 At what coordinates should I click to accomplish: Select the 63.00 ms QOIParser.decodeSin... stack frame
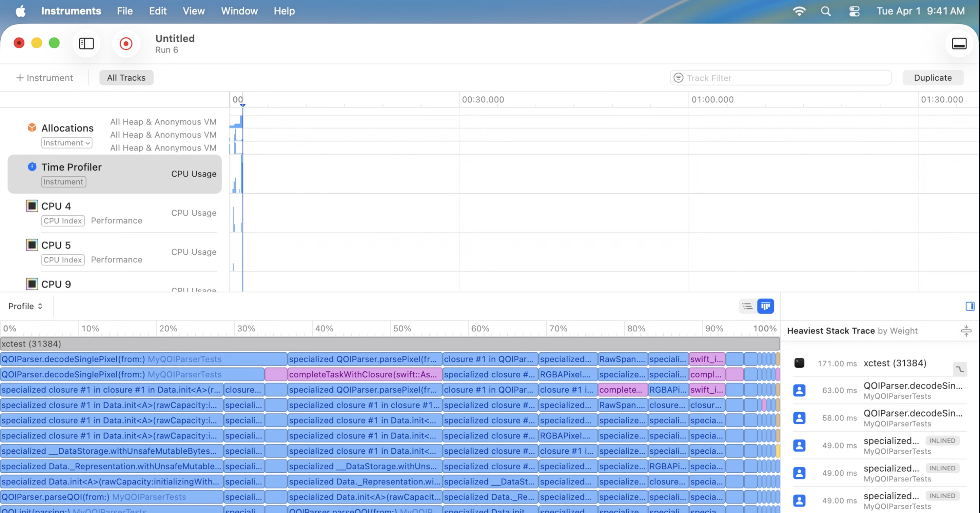(879, 390)
